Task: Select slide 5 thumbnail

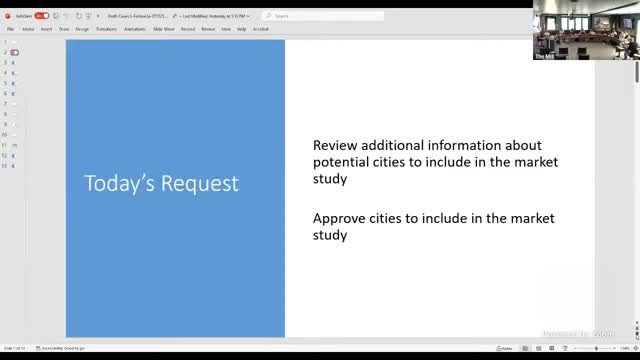Action: (x=14, y=83)
